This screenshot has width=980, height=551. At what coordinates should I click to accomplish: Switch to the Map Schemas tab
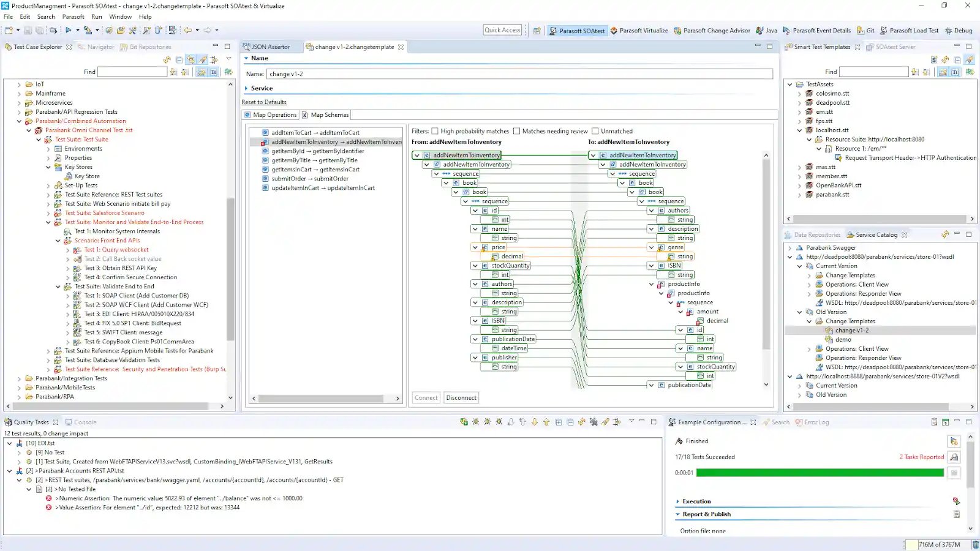[x=325, y=115]
